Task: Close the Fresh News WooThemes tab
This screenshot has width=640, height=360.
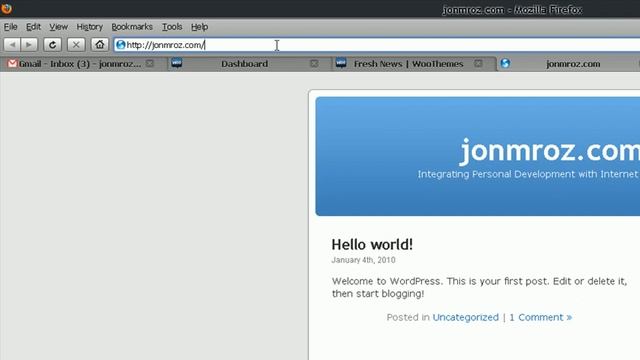Action: [478, 63]
